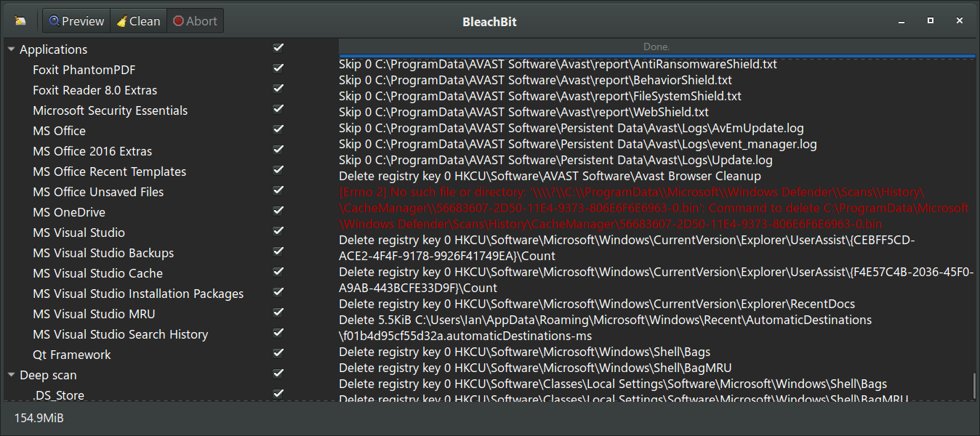The image size is (980, 436).
Task: Click the AntiRansomwareShield.txt skip log line
Action: (x=558, y=64)
